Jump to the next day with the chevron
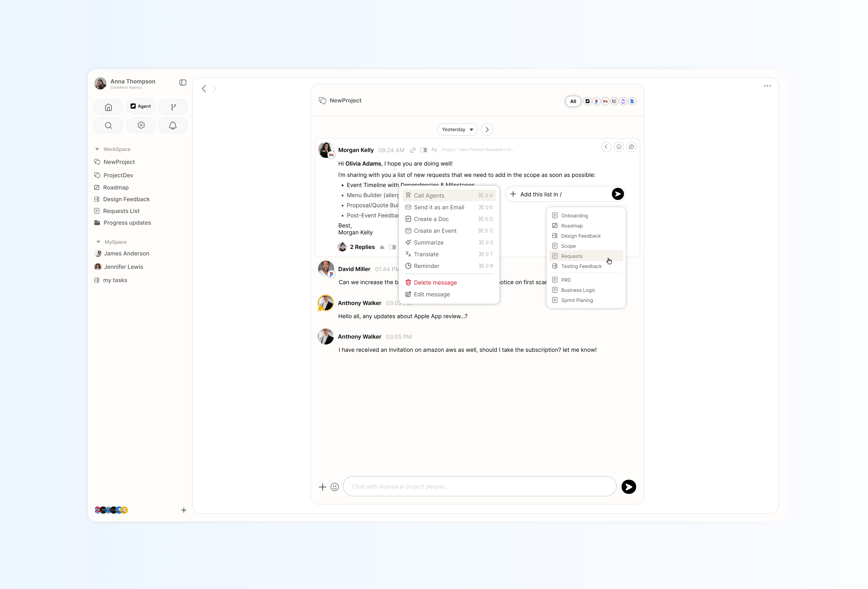This screenshot has height=589, width=868. coord(487,130)
